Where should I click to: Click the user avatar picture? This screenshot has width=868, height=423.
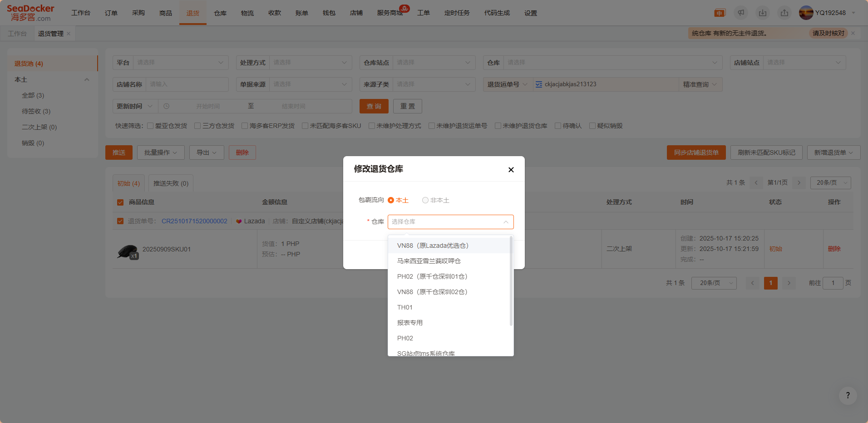click(806, 13)
